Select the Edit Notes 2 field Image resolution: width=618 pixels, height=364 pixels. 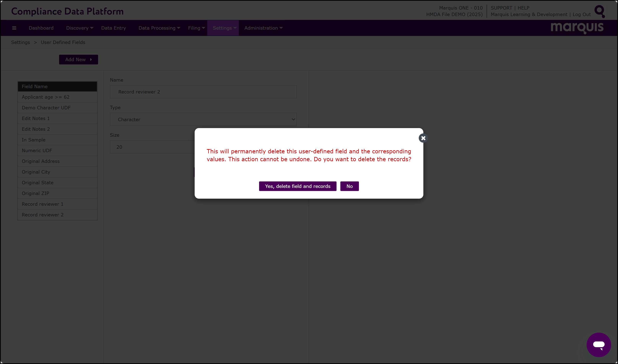57,129
